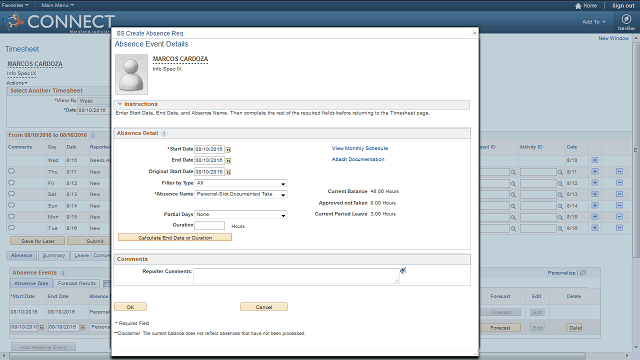Switch to the Absence tab
This screenshot has height=360, width=640.
[x=22, y=256]
